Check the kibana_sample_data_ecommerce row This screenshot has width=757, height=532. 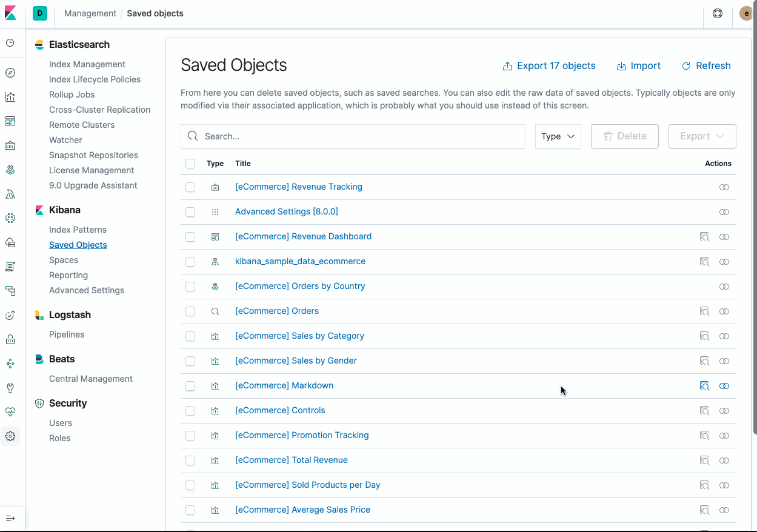pos(190,262)
